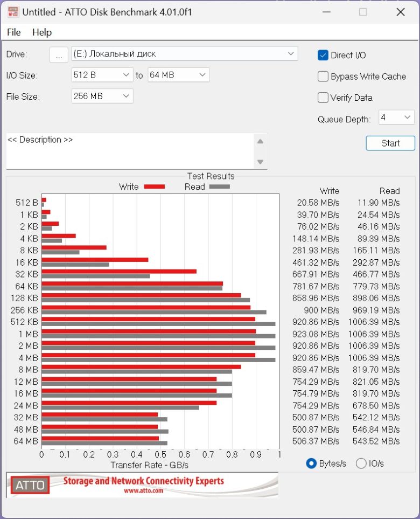Select the IO/s radio button
Screen dimensions: 420x519
361,463
